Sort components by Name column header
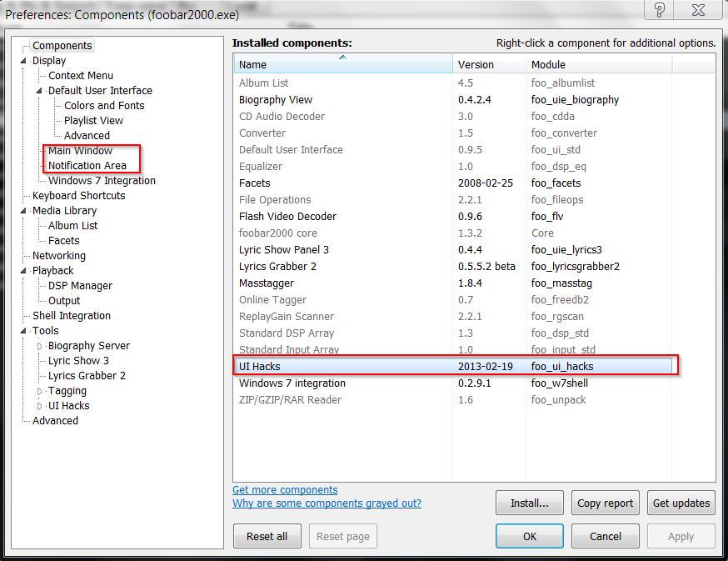728x561 pixels. pos(342,64)
